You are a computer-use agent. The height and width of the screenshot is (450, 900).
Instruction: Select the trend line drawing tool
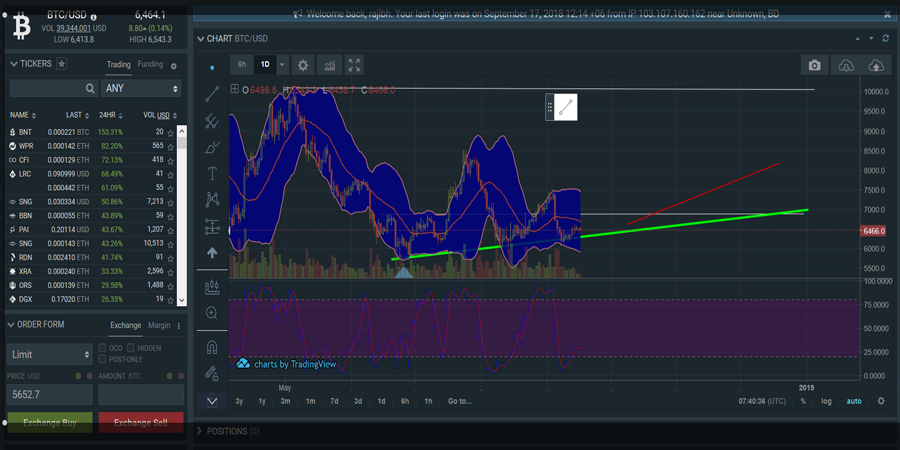[212, 94]
